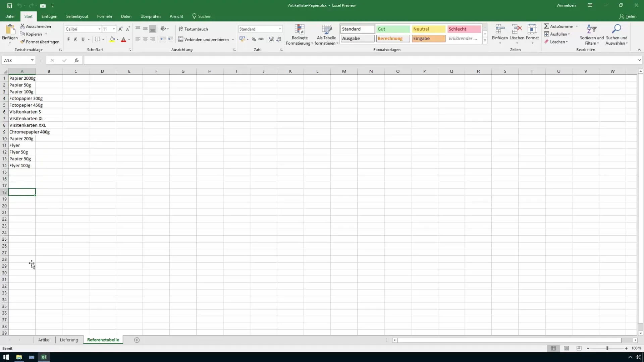Click the fill color paint bucket icon
This screenshot has width=644, height=362.
coord(112,39)
